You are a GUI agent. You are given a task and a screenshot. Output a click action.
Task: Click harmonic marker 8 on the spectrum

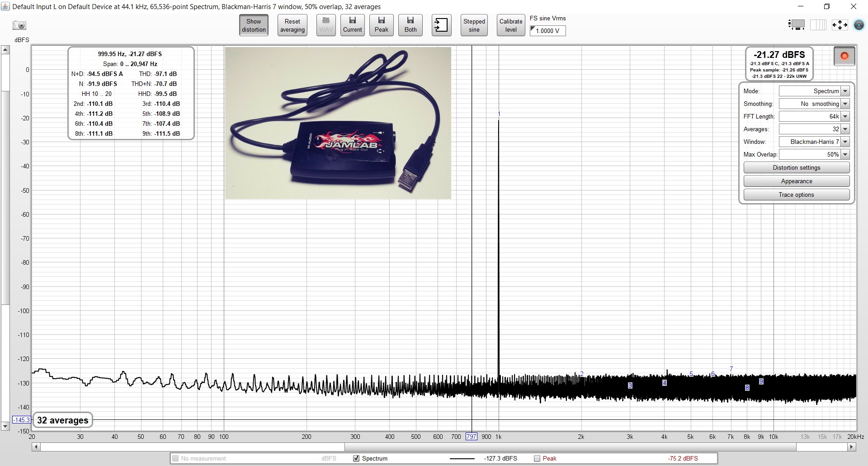click(747, 388)
